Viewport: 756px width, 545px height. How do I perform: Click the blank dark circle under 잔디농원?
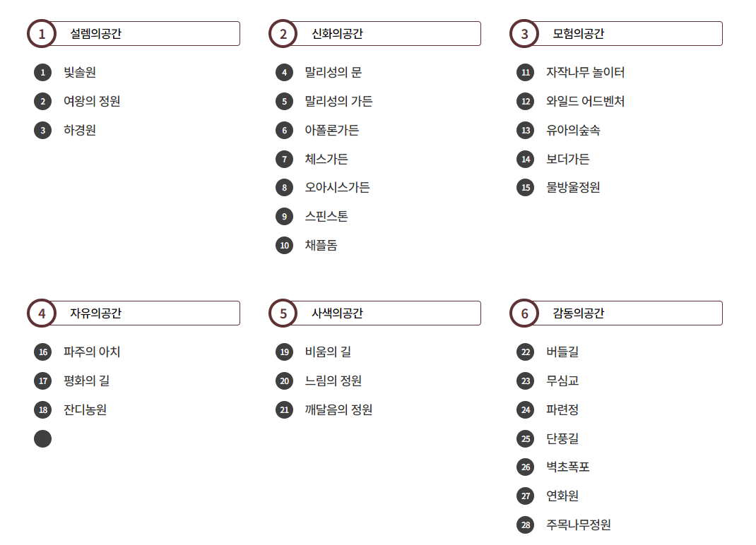(x=43, y=438)
